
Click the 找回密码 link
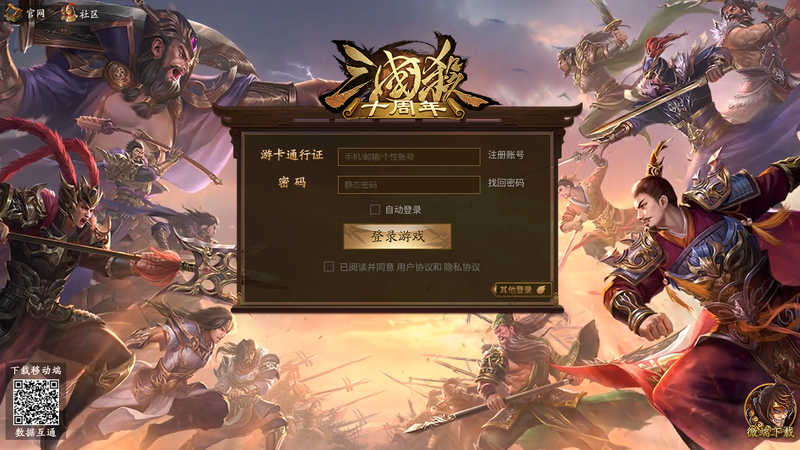point(506,183)
